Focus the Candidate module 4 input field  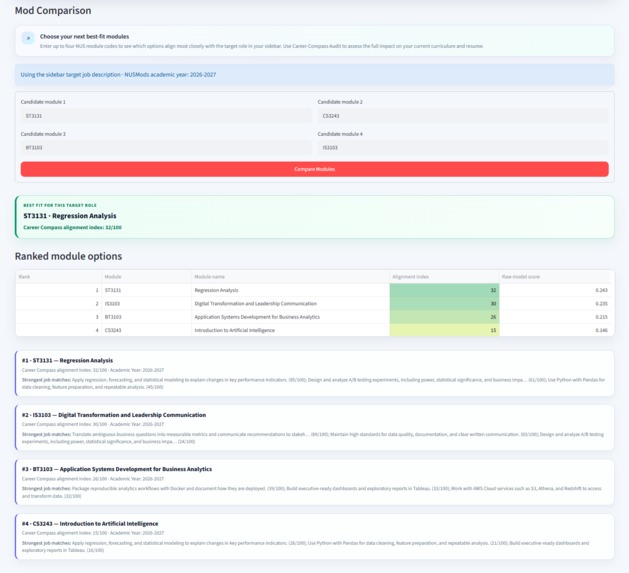(463, 148)
